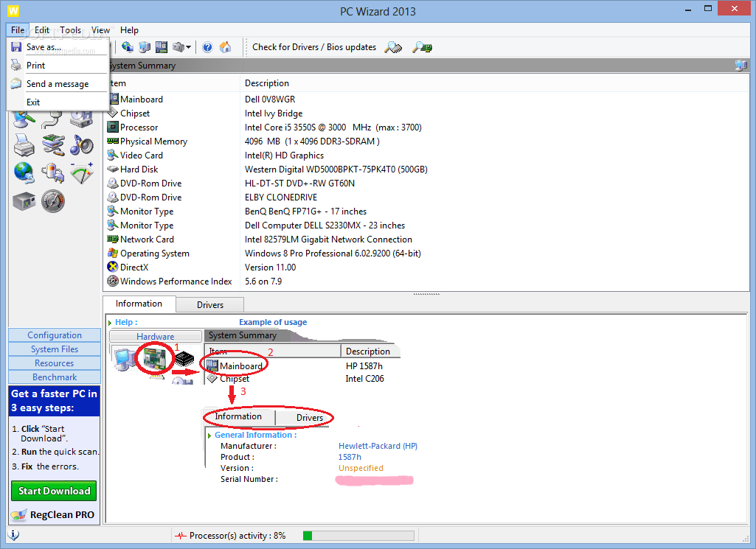Select the Processor row
This screenshot has height=549, width=756.
point(427,127)
